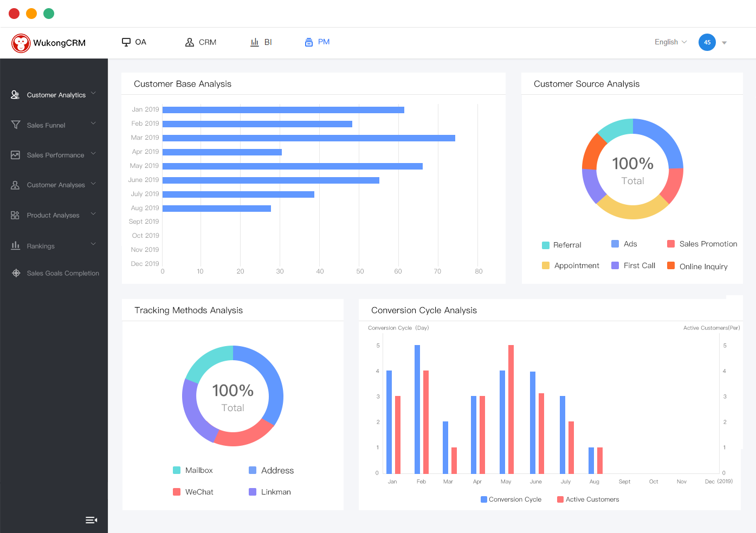Viewport: 756px width, 533px height.
Task: Expand the Rankings chevron
Action: [x=93, y=244]
